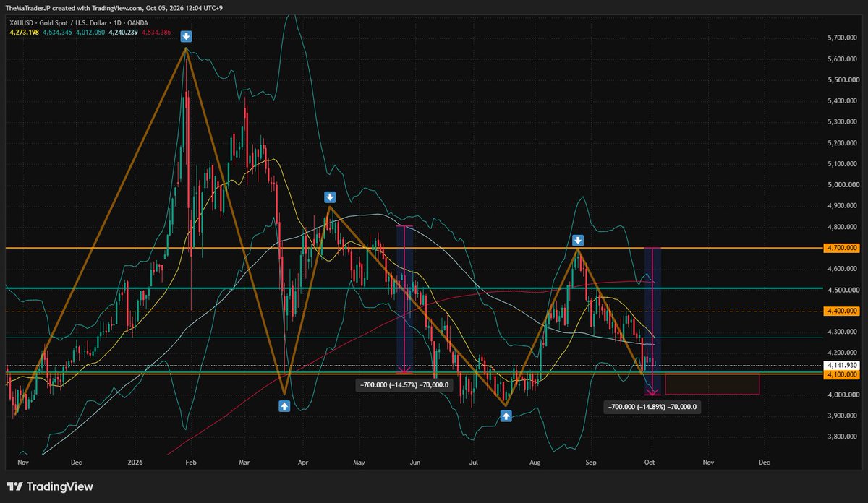Click 5,500.000 on the price axis

[842, 80]
